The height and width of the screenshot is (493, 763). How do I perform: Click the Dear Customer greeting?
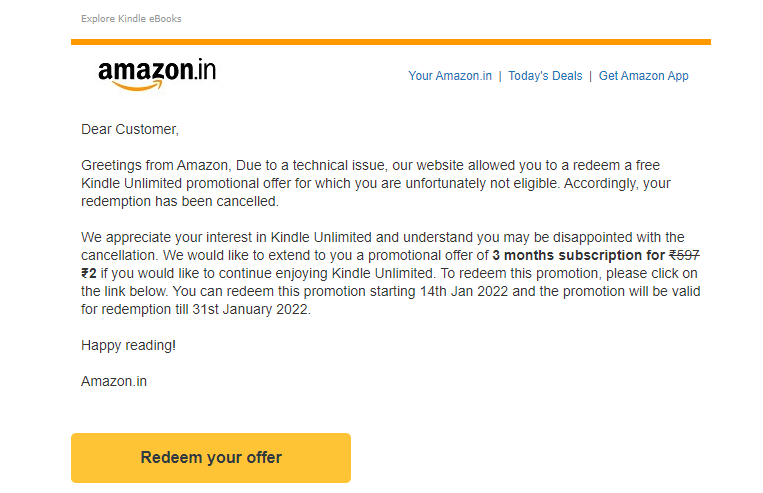(x=130, y=129)
